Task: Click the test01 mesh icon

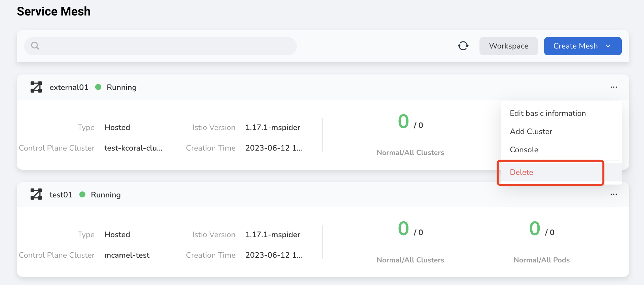Action: pos(36,194)
